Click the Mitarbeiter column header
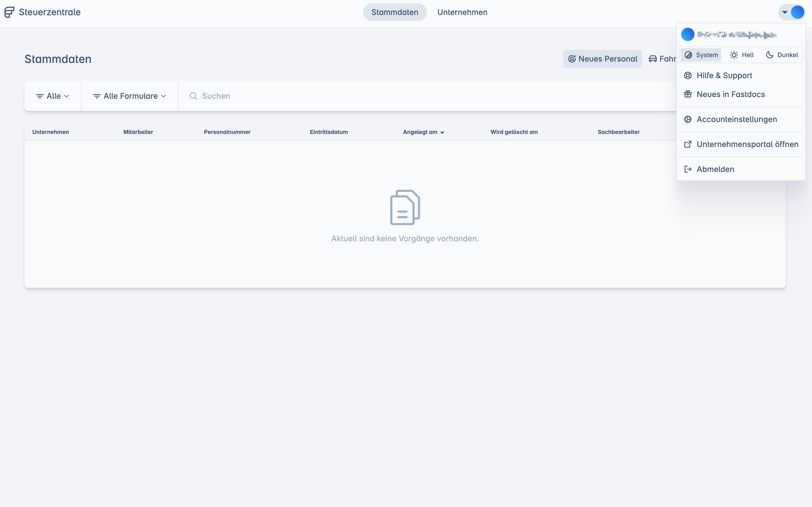The height and width of the screenshot is (507, 812). click(x=138, y=132)
